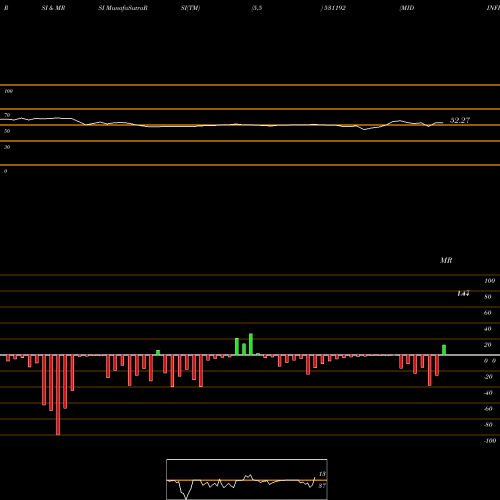
Task: Click the 60 label on MR right axis
Action: (x=488, y=313)
